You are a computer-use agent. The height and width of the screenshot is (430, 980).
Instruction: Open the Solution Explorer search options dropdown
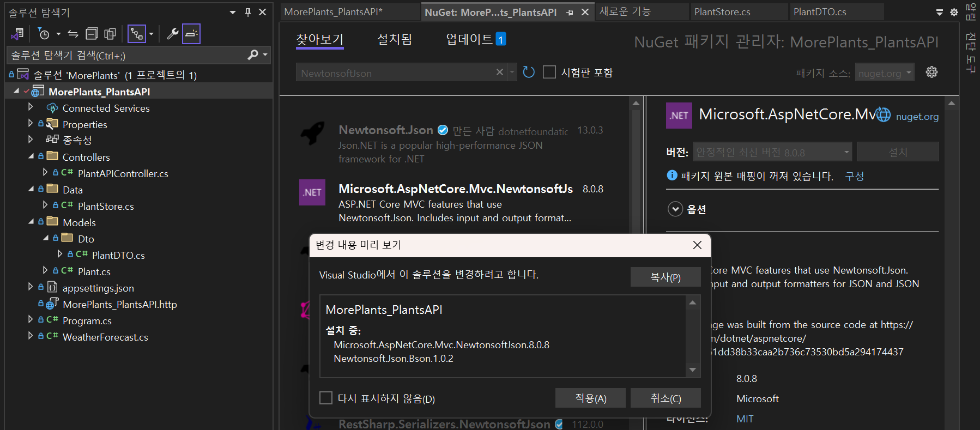coord(265,55)
